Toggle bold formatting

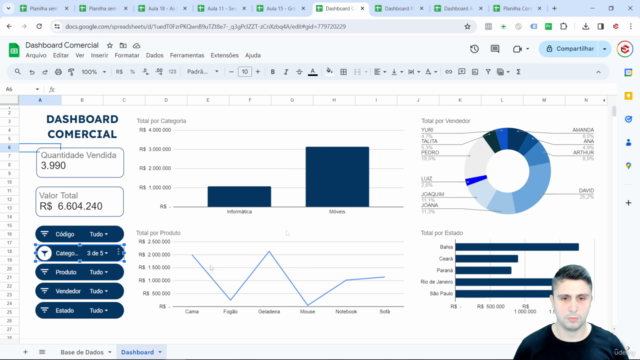(x=273, y=72)
